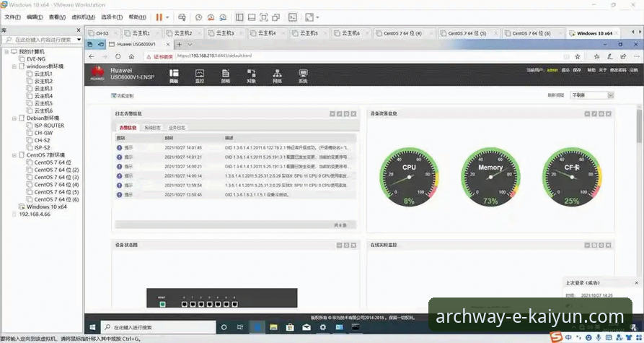Open the 监控 monitoring icon
The width and height of the screenshot is (644, 343).
coord(200,76)
